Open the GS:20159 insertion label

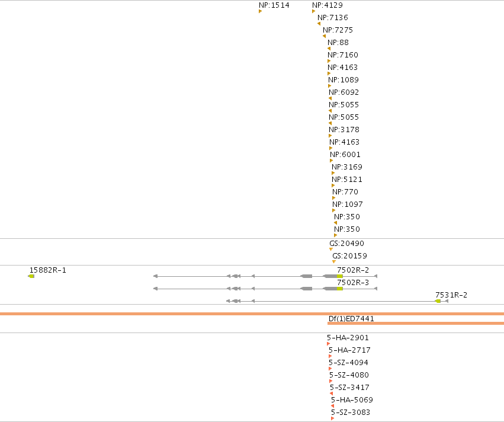pos(349,256)
